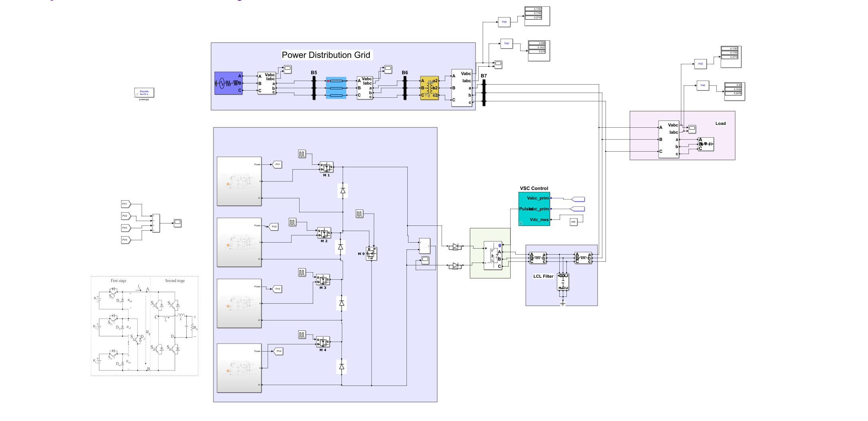The height and width of the screenshot is (421, 868).
Task: Click the PV4 Goto tag beside fourth PV array
Action: click(x=278, y=351)
